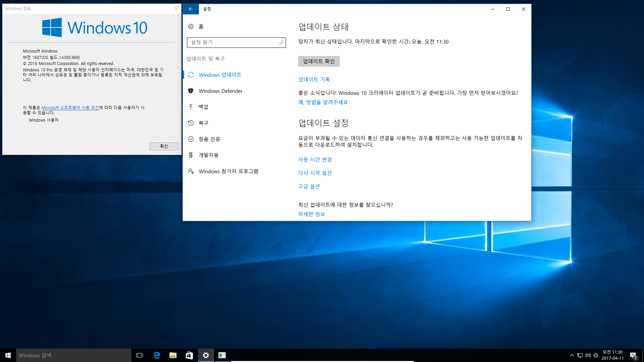Select Windows 참가자 프로그램 in the sidebar
The width and height of the screenshot is (644, 362).
[228, 171]
